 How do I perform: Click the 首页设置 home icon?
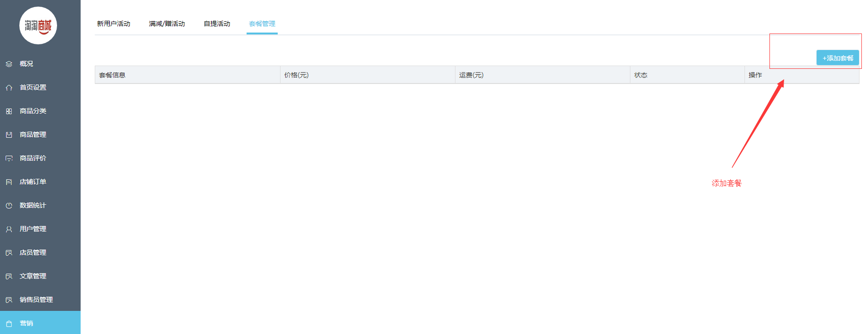coord(9,87)
